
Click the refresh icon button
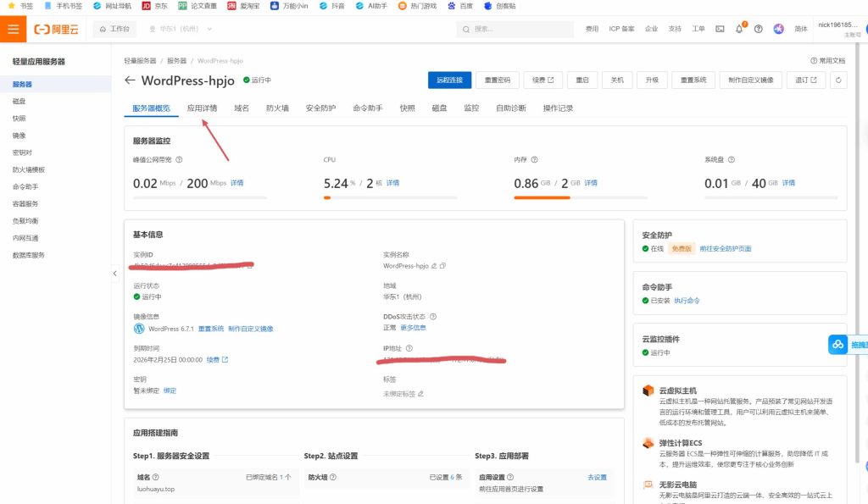pos(838,80)
